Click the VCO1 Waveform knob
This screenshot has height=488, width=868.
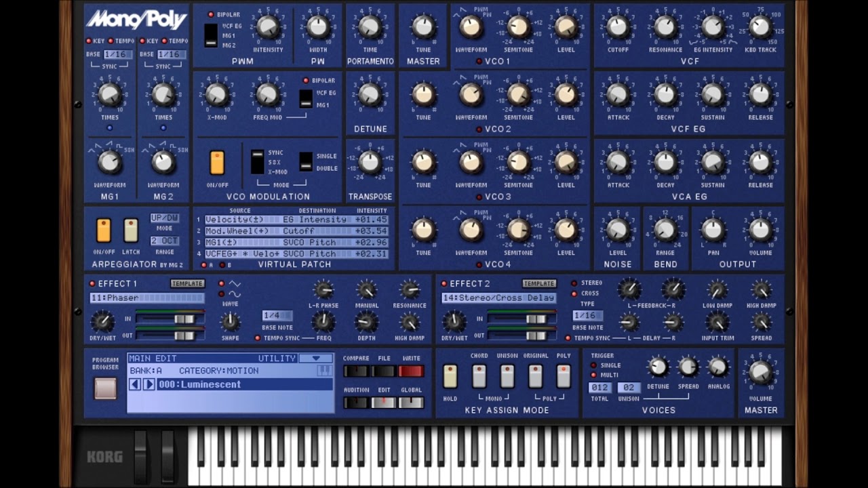(471, 26)
